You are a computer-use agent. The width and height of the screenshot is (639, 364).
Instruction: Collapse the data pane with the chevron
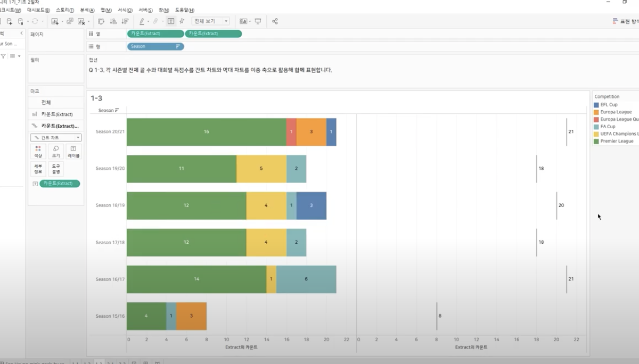point(21,34)
